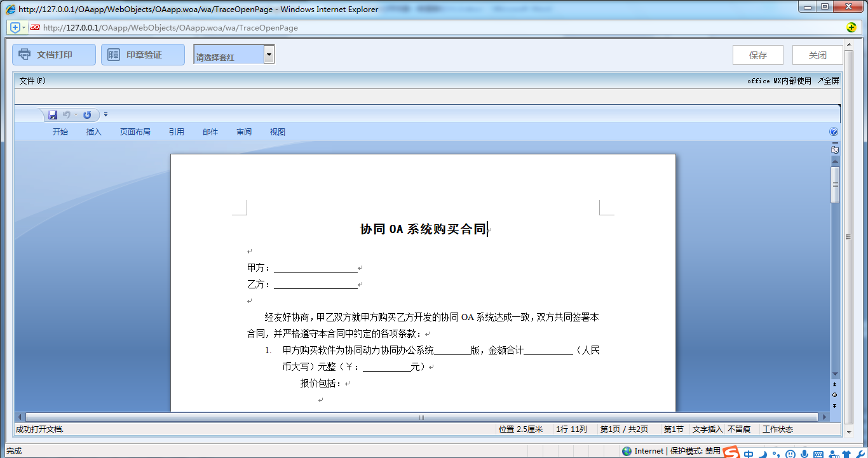Click the Redo icon on quick access toolbar
The image size is (868, 458).
[88, 114]
